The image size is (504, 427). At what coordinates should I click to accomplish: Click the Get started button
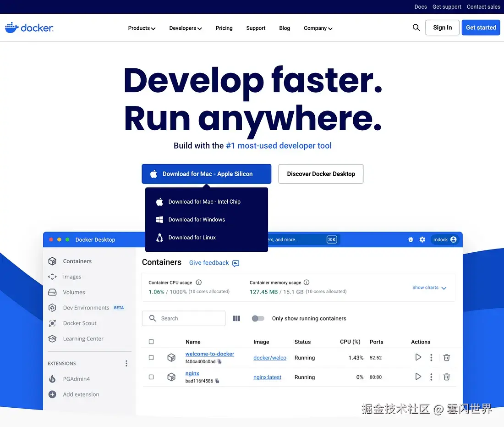(481, 28)
